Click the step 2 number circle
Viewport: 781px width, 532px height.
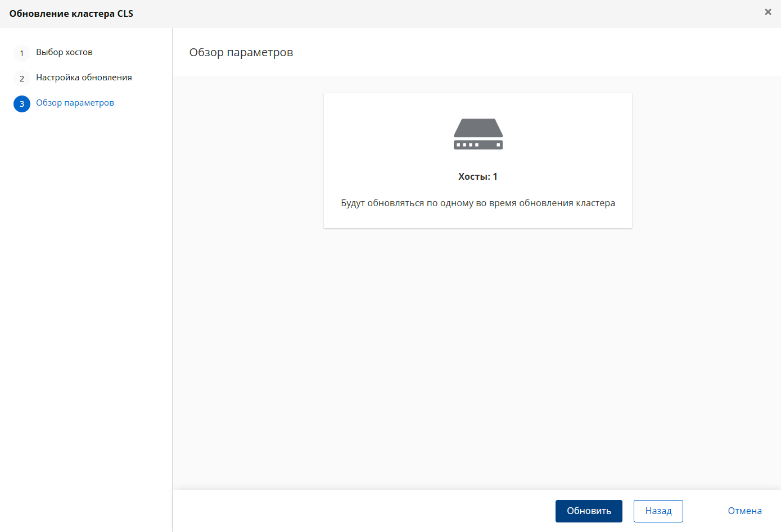pos(22,79)
